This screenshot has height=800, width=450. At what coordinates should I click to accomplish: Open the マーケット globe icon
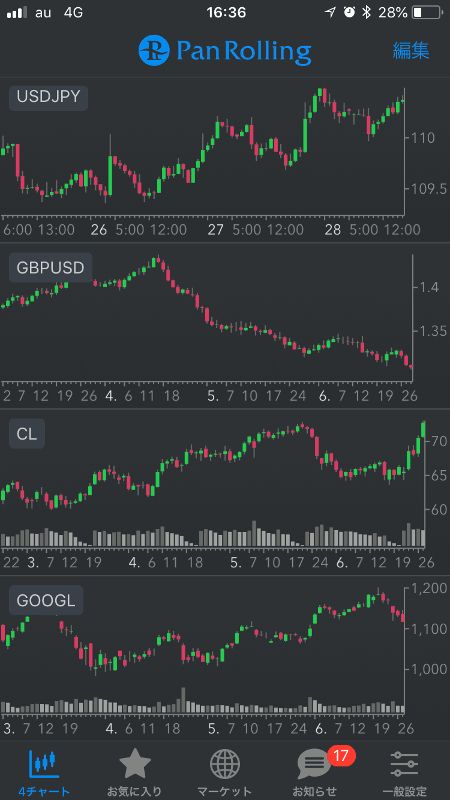point(225,765)
